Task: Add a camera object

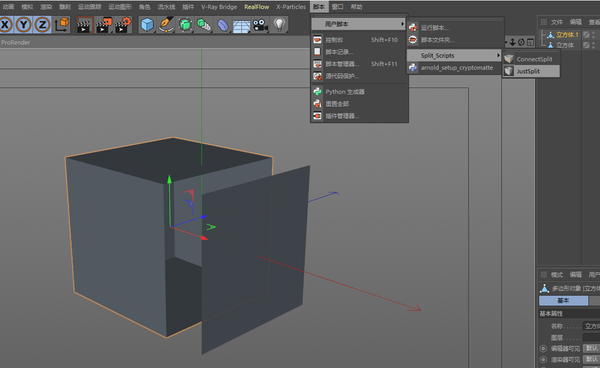Action: coord(260,25)
